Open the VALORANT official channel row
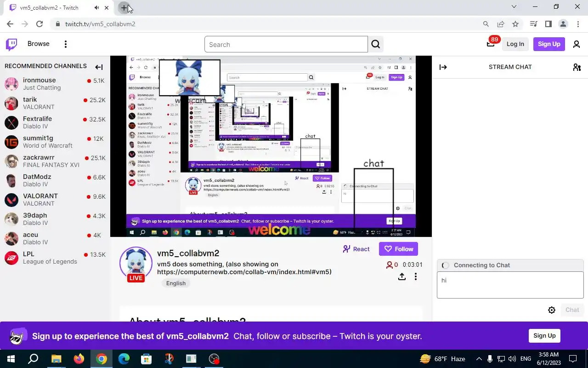The image size is (588, 368). point(55,200)
